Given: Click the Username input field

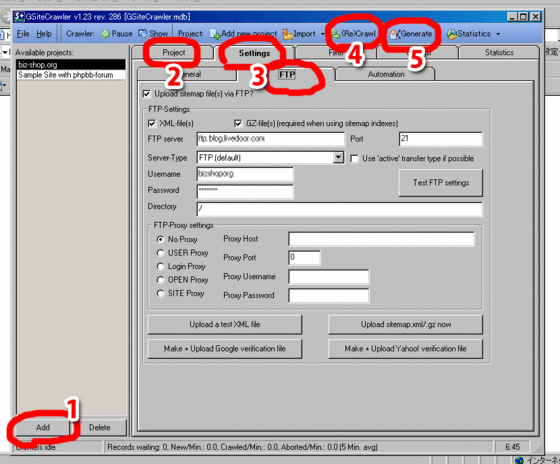Looking at the screenshot, I should point(245,174).
